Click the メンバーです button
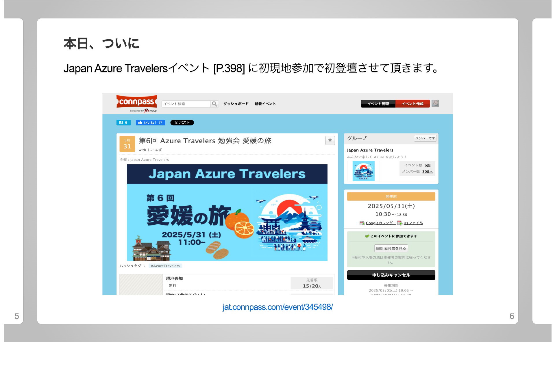The height and width of the screenshot is (392, 555). (x=425, y=138)
